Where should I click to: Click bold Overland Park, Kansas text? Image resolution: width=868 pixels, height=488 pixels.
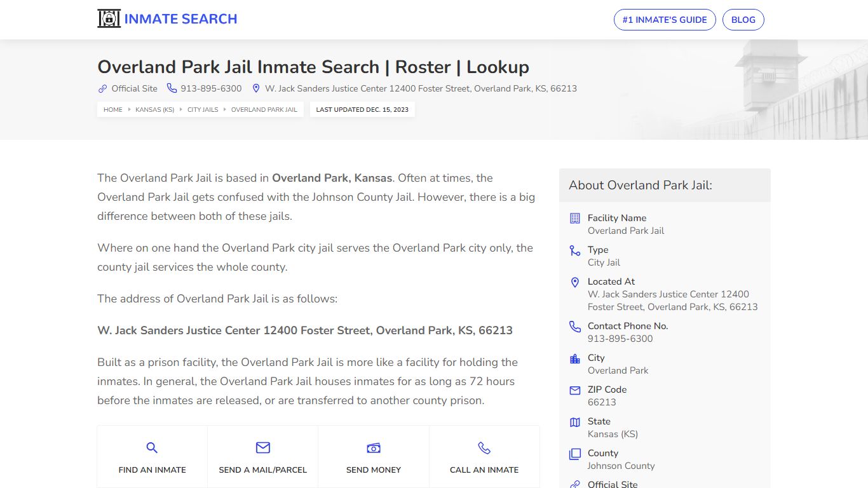pyautogui.click(x=332, y=178)
